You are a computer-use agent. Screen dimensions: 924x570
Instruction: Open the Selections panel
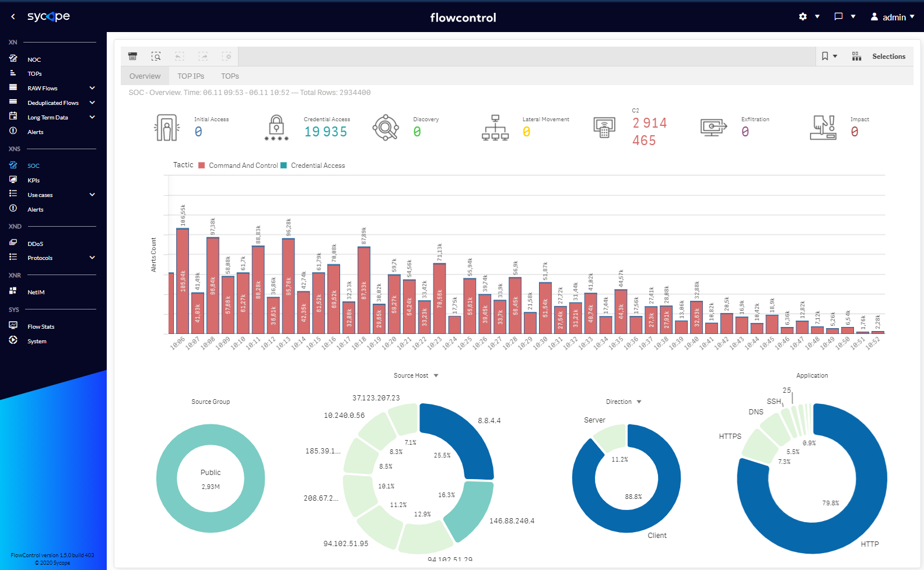(888, 57)
